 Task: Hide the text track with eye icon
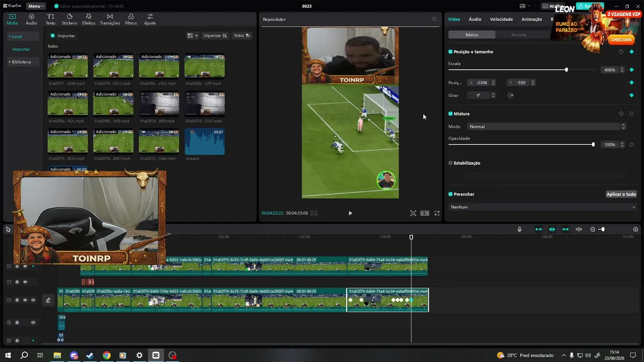[x=25, y=282]
